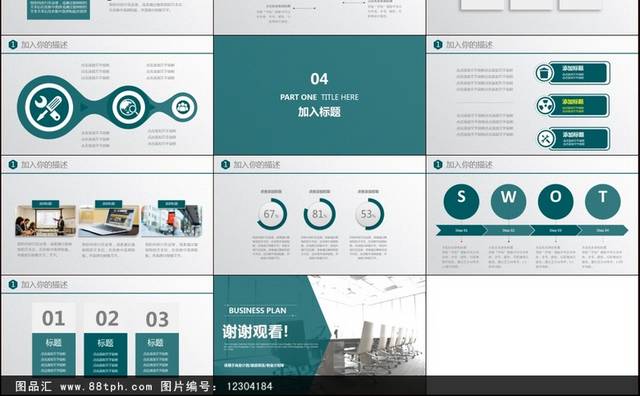Select the T circle on the SWOT slide

[602, 201]
